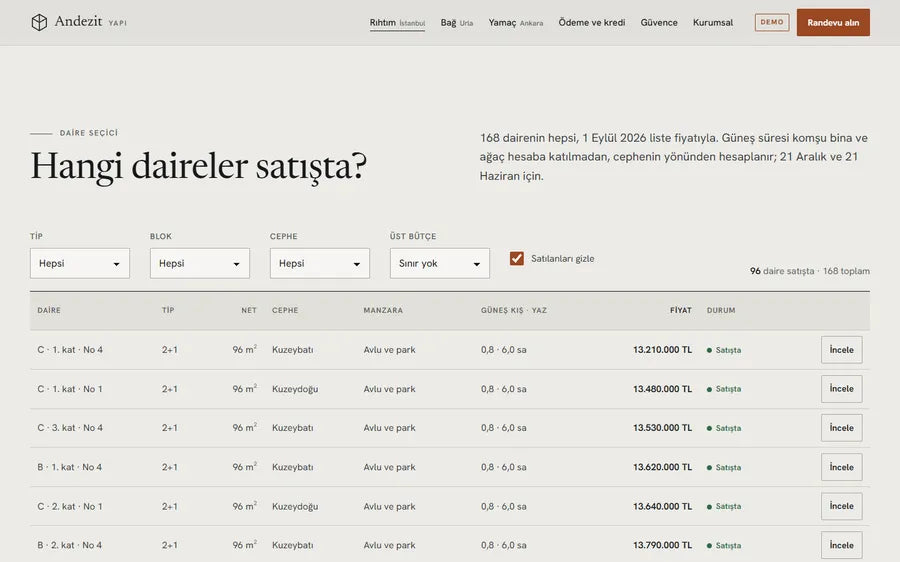
Task: Click the price 13.530.000 TL
Action: click(662, 428)
